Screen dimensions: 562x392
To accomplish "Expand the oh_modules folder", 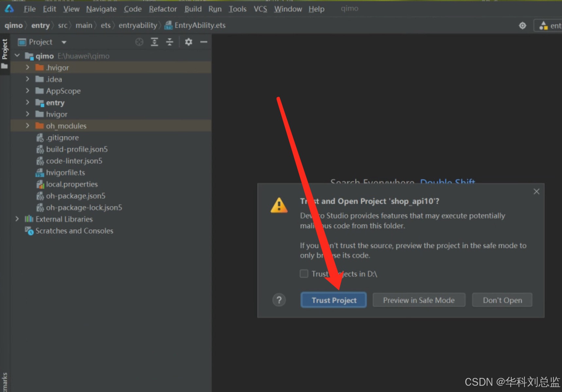I will coord(27,126).
